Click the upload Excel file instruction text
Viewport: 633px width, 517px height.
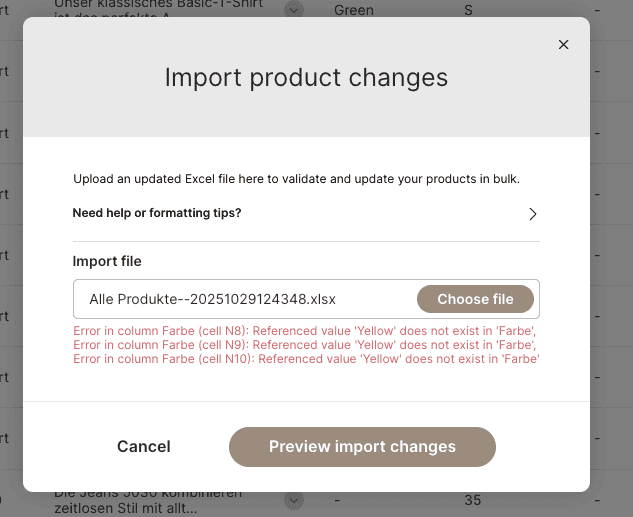point(310,179)
